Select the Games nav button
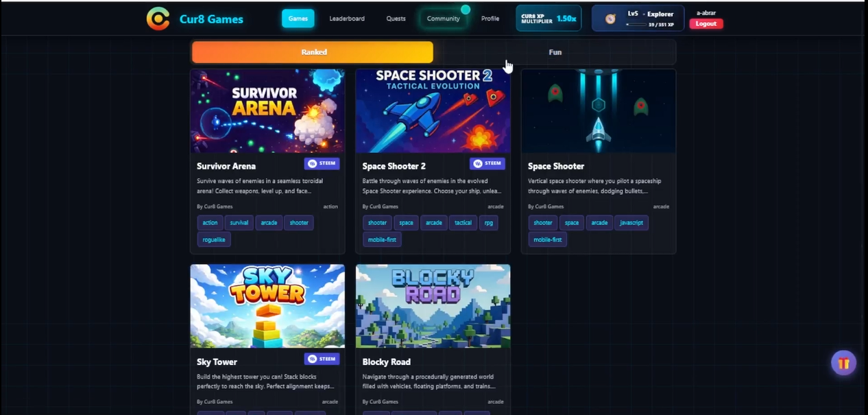Viewport: 868px width, 415px height. [298, 19]
